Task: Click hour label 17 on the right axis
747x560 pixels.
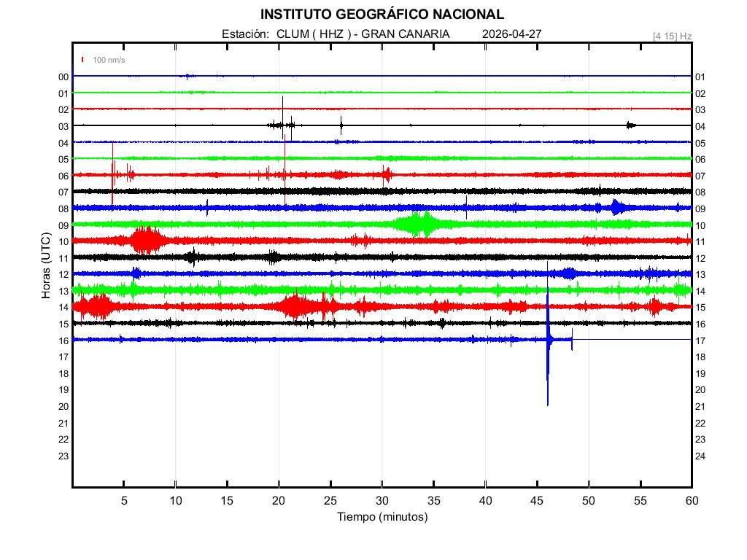Action: click(700, 341)
